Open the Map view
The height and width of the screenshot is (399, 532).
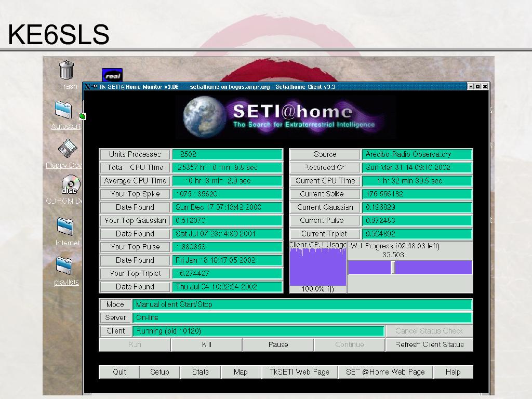click(241, 372)
